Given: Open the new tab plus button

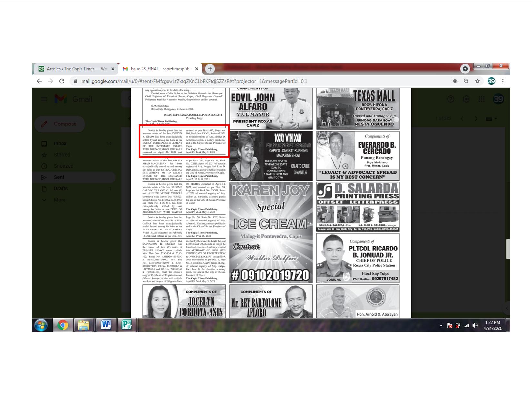Looking at the screenshot, I should click(210, 69).
